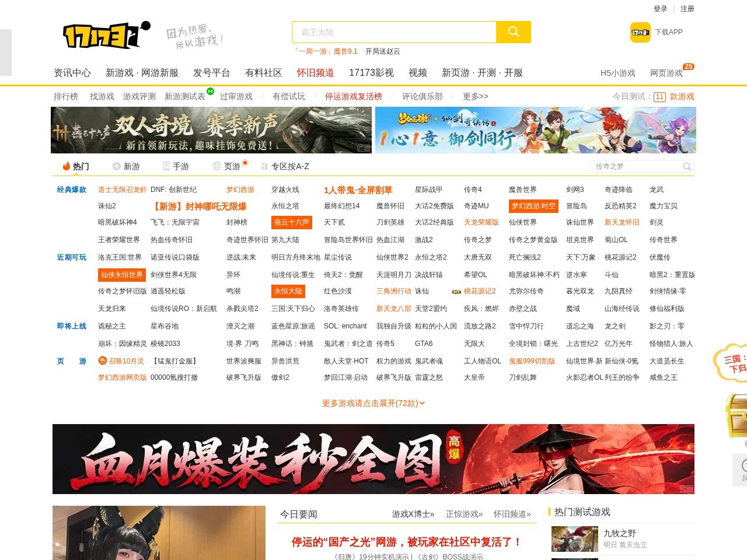
Task: Open 新游戏 · 网游新服 navigation item
Action: coord(142,73)
